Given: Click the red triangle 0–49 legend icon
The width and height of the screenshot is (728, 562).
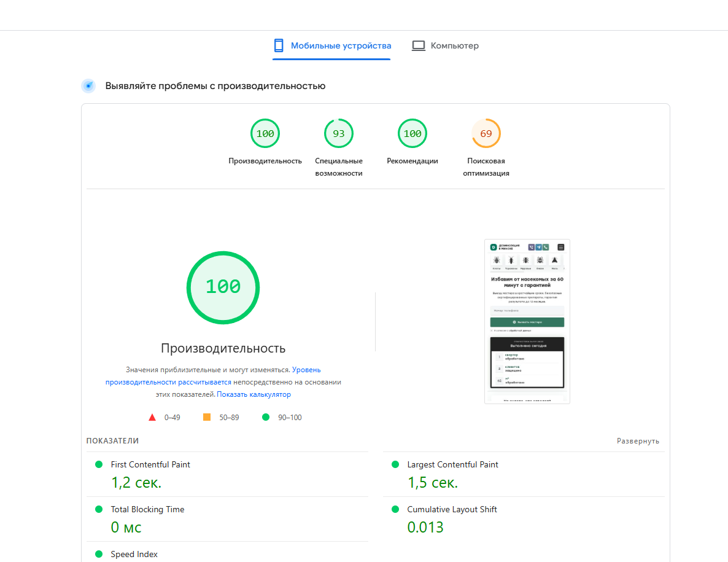Looking at the screenshot, I should pos(152,417).
